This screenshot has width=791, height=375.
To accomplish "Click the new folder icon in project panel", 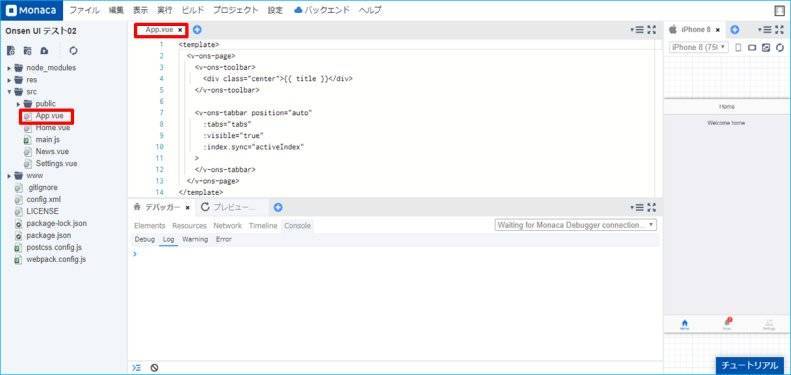I will [28, 50].
